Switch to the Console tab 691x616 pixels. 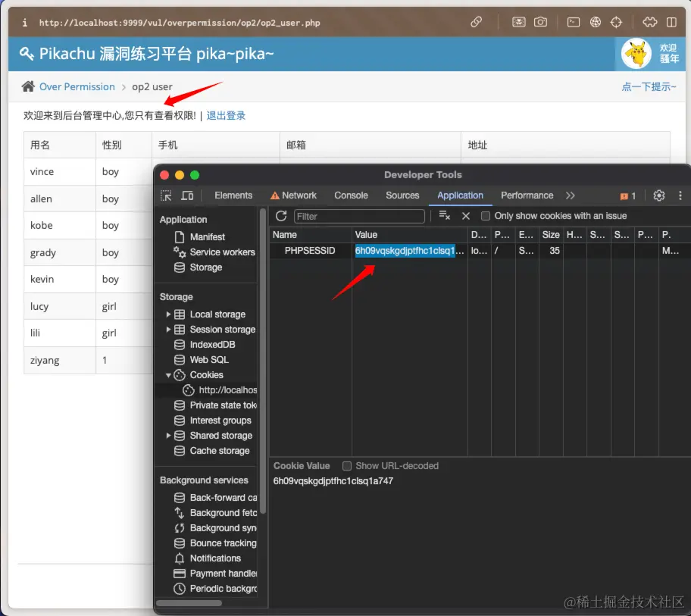point(351,195)
